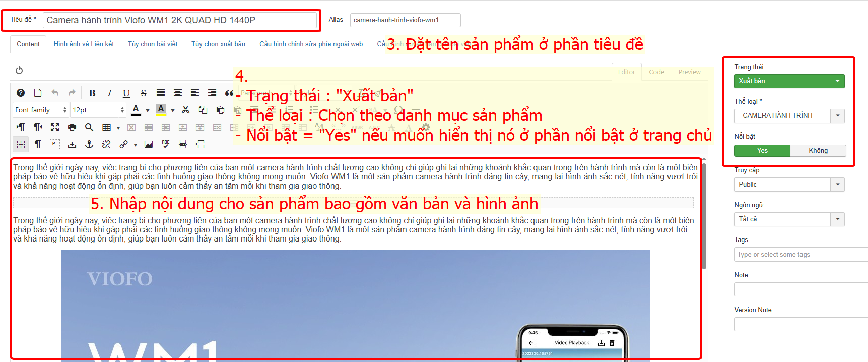Click the upload file icon
Screen dimensions: 868x362
point(72,144)
